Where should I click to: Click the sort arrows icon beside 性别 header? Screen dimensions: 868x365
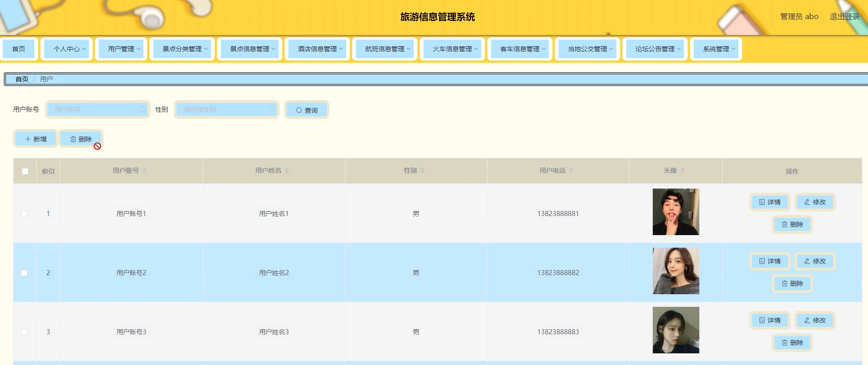click(423, 171)
